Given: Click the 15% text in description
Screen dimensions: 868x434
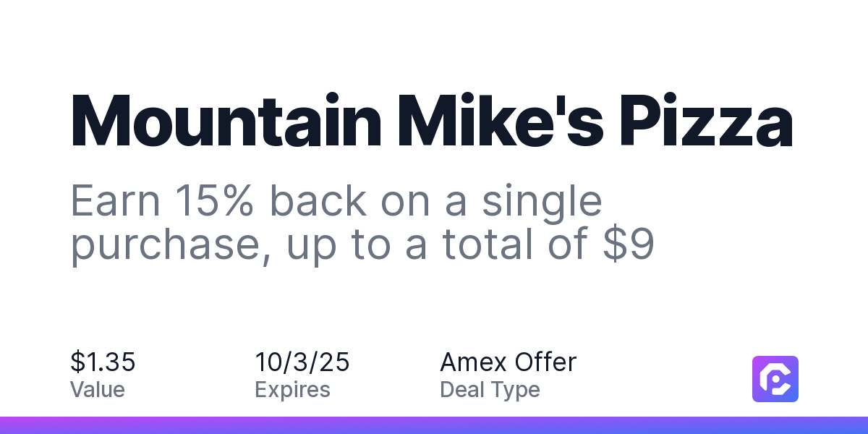Looking at the screenshot, I should [x=214, y=201].
